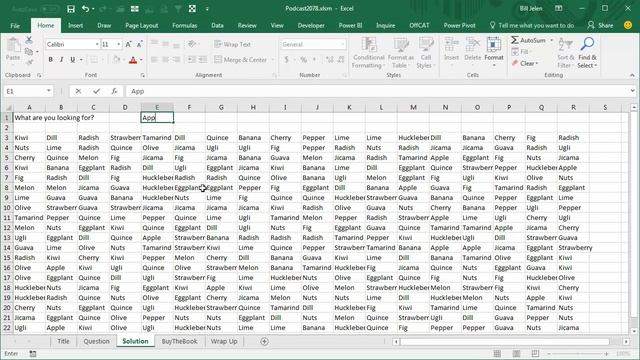Open the Power Pivot tab

click(x=460, y=25)
